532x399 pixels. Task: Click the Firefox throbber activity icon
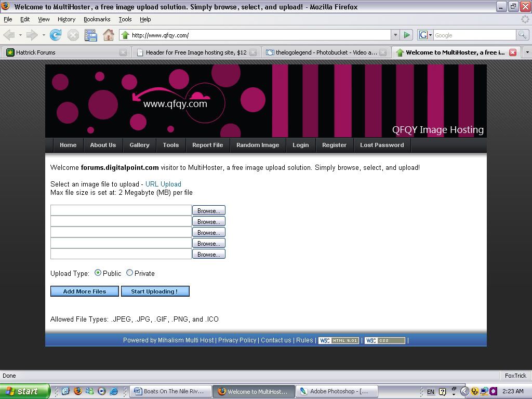coord(525,19)
